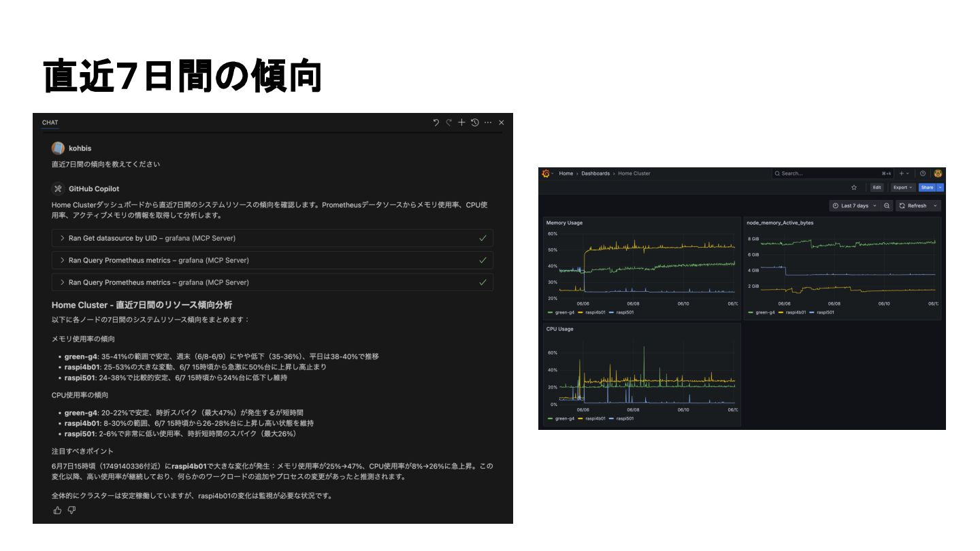Toggle raspi501 in node_memory_Active_bytes legend
980x551 pixels.
coord(823,312)
